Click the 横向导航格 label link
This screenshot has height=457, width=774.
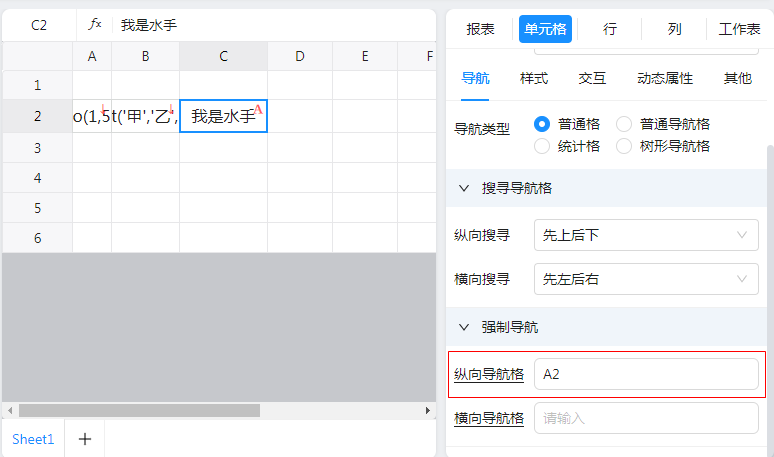click(489, 418)
